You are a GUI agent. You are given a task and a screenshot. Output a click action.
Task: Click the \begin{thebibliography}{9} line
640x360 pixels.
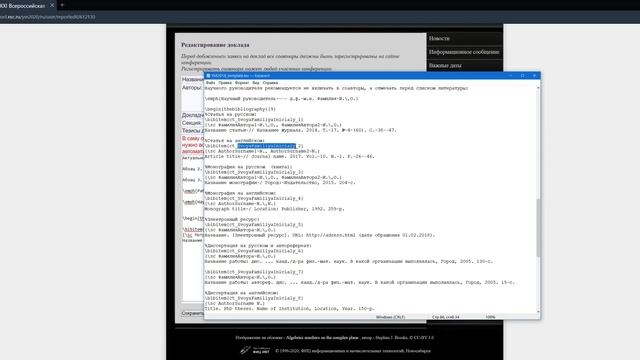240,109
